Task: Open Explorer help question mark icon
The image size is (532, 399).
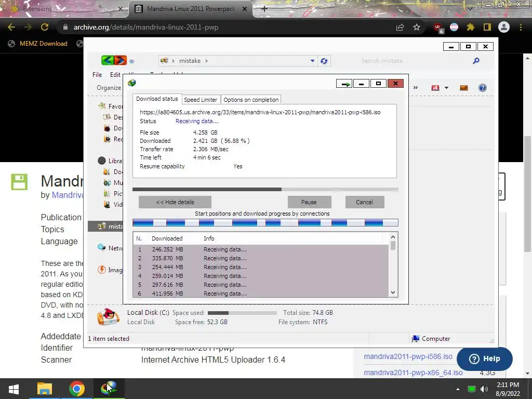Action: pyautogui.click(x=482, y=88)
